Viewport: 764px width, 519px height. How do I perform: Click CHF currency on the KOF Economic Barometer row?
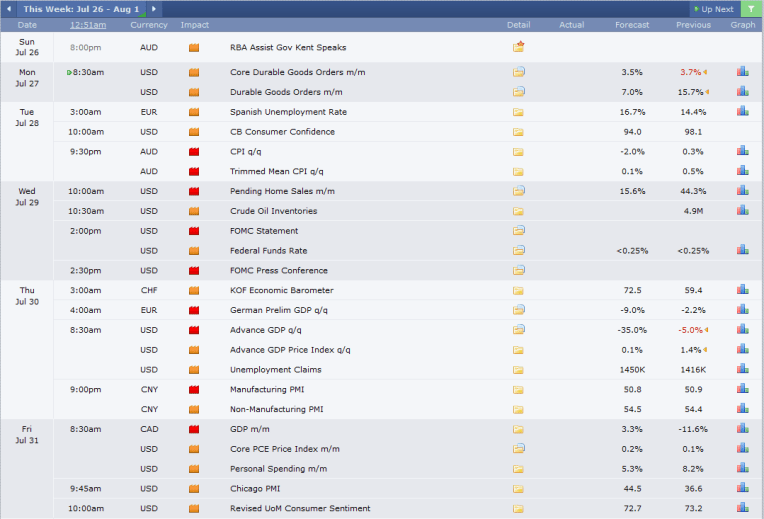pyautogui.click(x=149, y=290)
